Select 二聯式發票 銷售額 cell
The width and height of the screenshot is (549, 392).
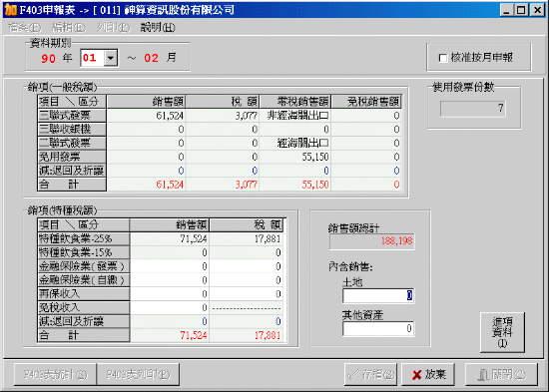(147, 143)
